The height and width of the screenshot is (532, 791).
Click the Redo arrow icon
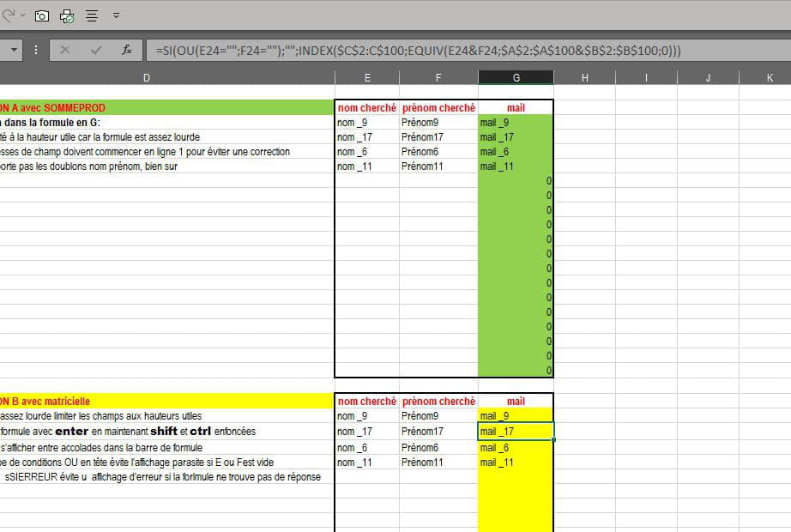pyautogui.click(x=8, y=15)
